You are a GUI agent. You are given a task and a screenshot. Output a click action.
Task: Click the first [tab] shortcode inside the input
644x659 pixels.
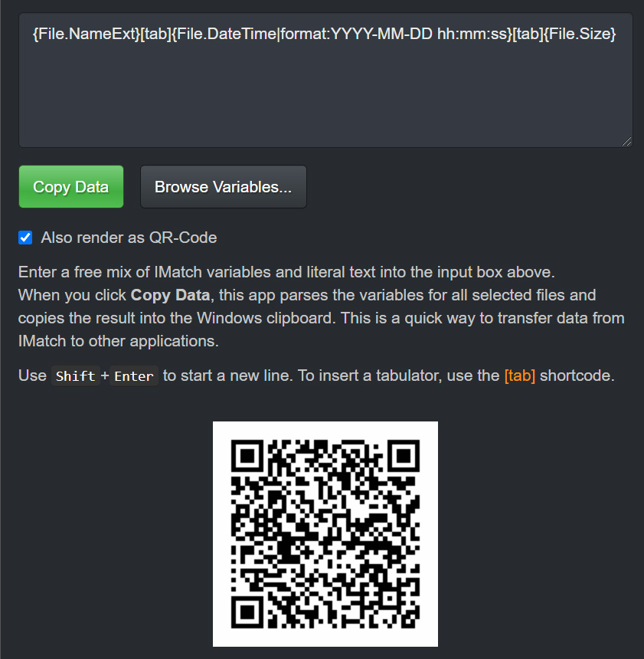point(156,34)
